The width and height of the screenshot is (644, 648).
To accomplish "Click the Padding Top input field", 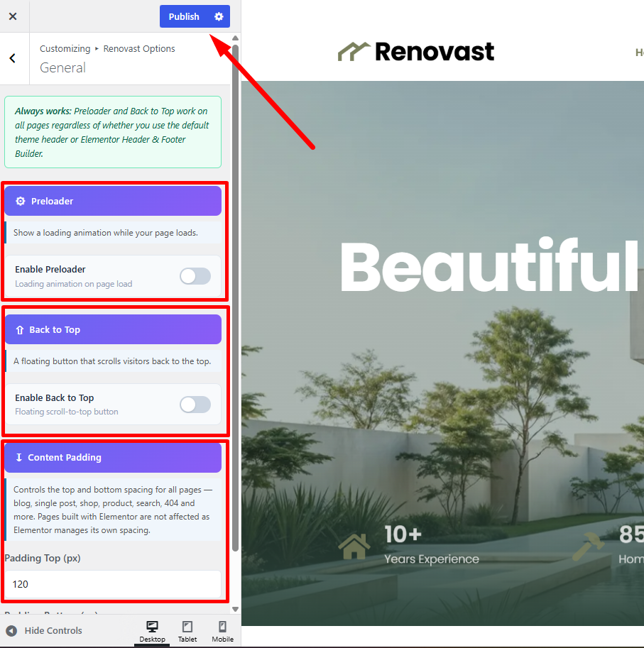I will click(113, 584).
